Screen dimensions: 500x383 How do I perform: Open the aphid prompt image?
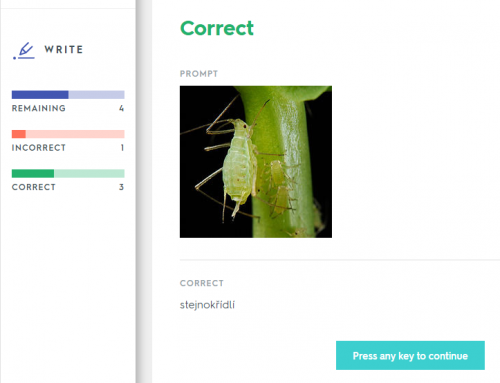(x=256, y=162)
